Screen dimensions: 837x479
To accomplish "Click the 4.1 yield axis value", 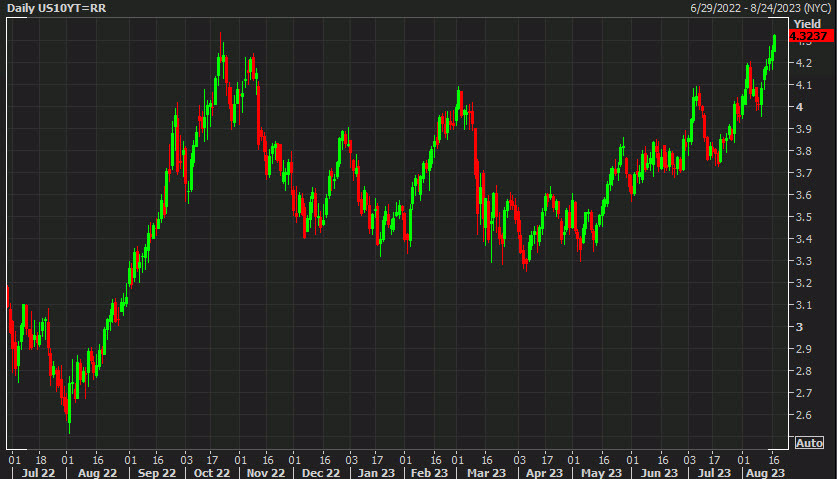I will pos(803,85).
